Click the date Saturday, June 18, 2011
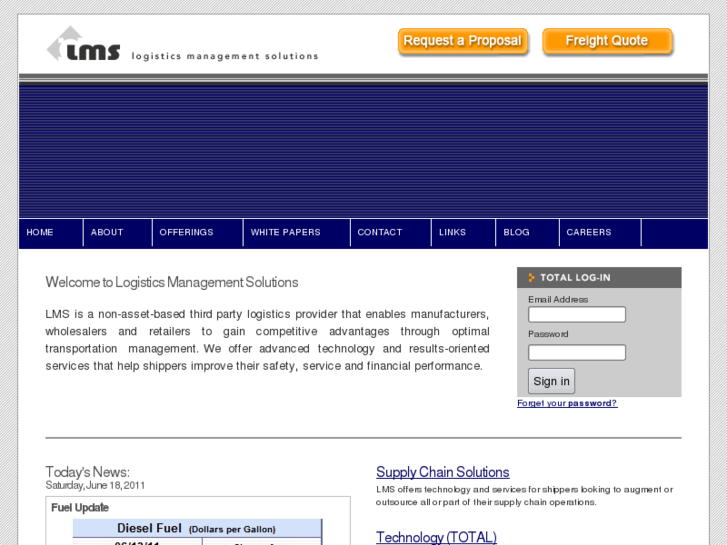Screen dimensions: 727x545 click(95, 486)
